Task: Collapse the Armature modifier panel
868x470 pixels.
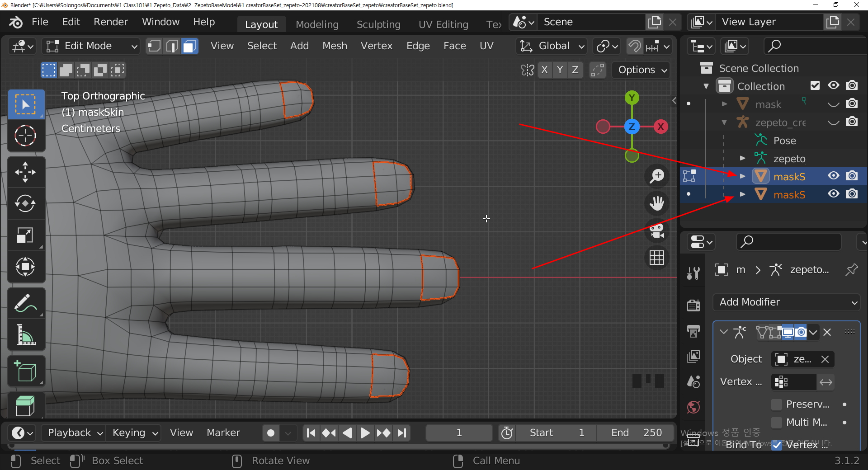Action: 724,332
